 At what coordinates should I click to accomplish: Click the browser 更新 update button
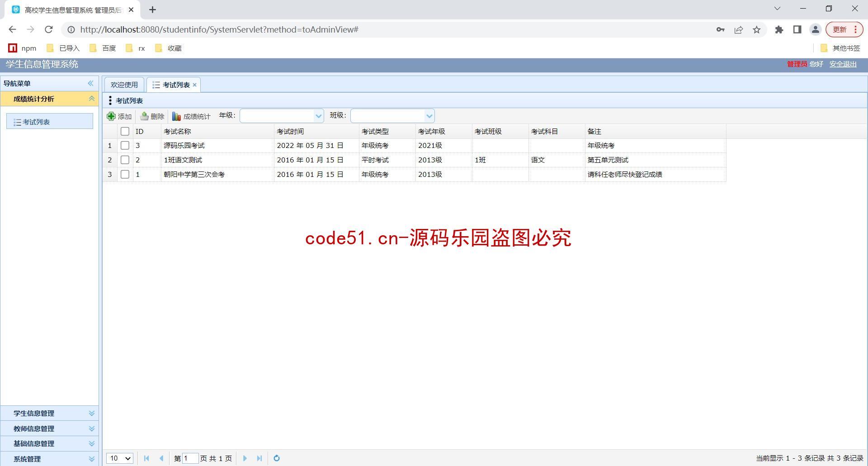click(844, 30)
